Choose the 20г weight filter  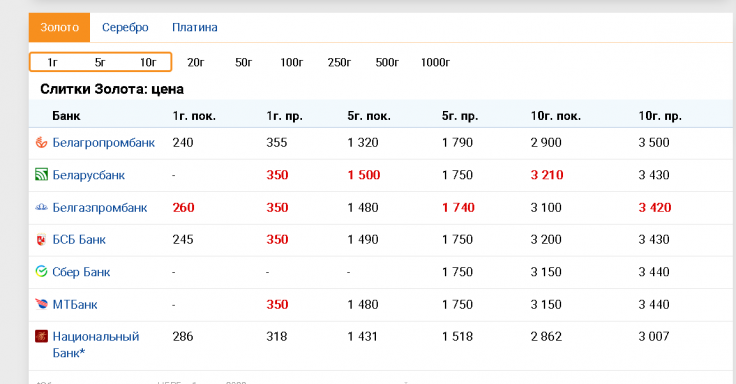(x=196, y=62)
